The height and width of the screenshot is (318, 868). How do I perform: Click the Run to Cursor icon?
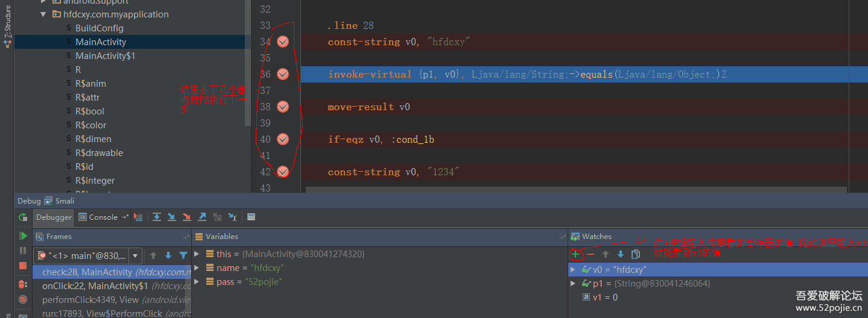(232, 217)
